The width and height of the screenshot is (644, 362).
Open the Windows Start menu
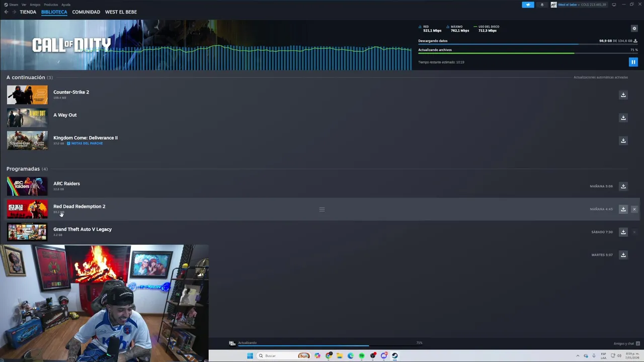(250, 356)
